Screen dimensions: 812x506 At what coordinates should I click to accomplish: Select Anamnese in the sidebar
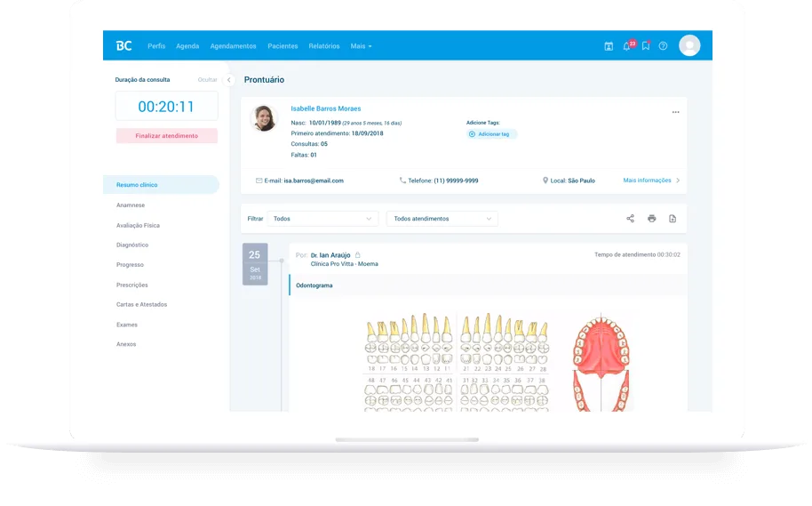131,205
